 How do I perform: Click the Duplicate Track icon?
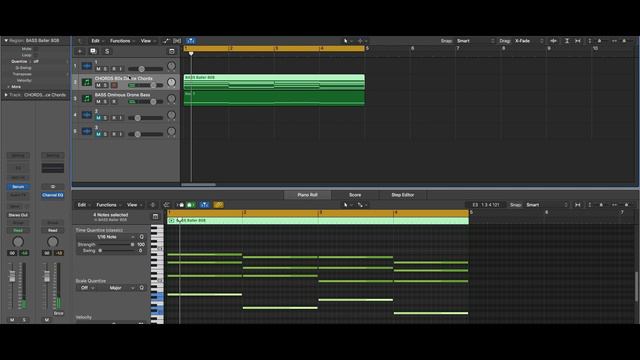pyautogui.click(x=93, y=51)
